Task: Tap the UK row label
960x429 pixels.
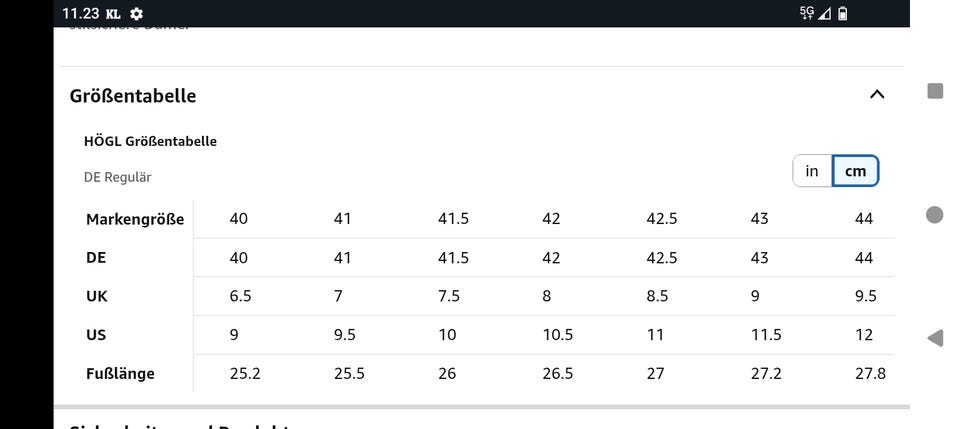Action: 97,296
